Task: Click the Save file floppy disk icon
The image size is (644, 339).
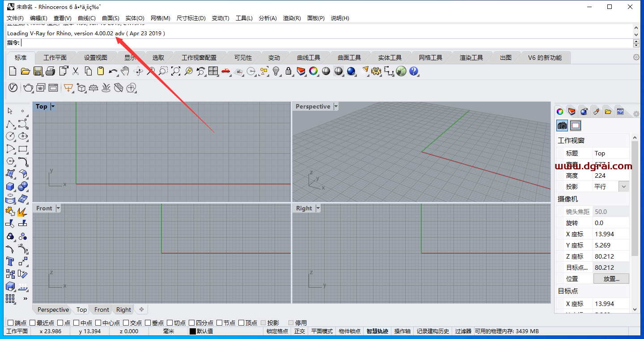Action: click(x=38, y=71)
